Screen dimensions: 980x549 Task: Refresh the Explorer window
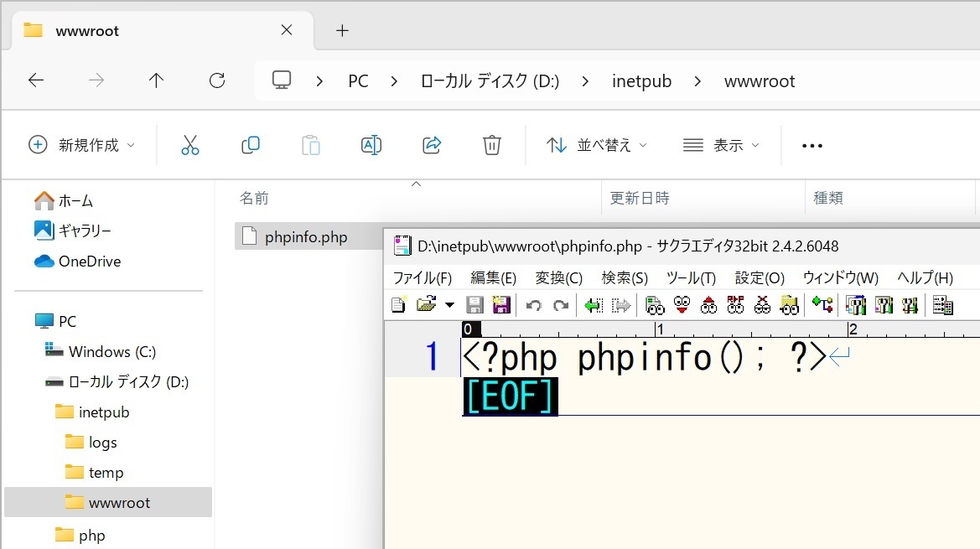(216, 80)
